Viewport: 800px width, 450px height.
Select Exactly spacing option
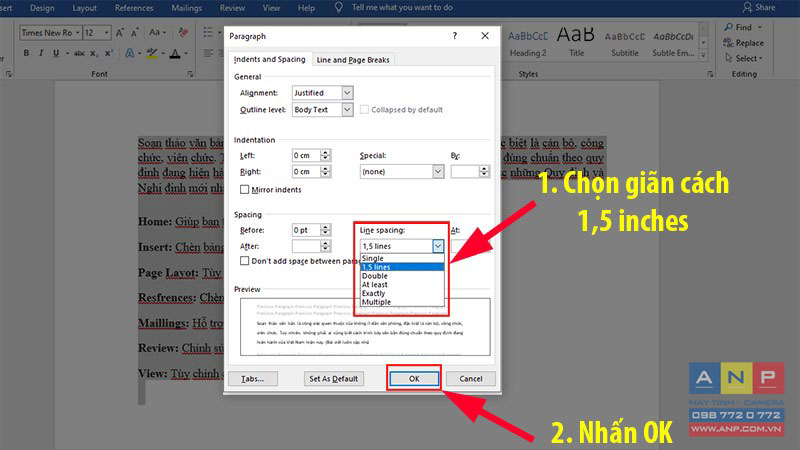coord(402,293)
